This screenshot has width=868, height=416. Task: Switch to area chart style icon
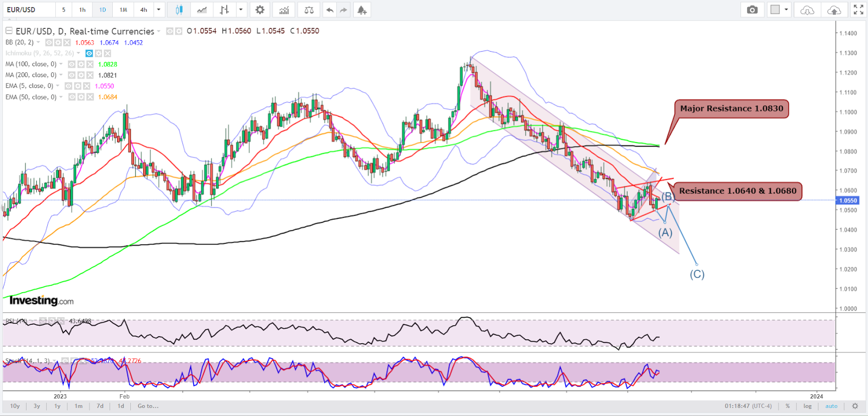pos(202,10)
